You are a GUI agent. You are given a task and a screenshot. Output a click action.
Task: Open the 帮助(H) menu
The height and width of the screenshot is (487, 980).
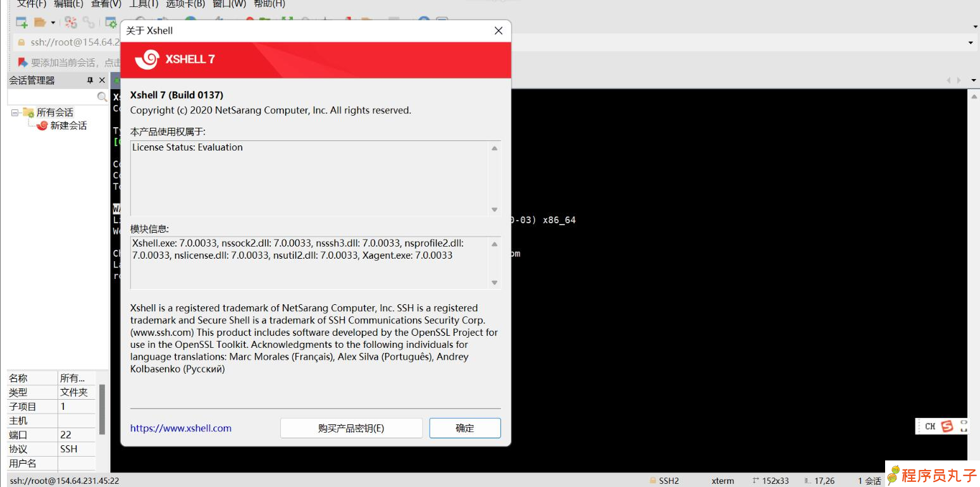[x=270, y=4]
